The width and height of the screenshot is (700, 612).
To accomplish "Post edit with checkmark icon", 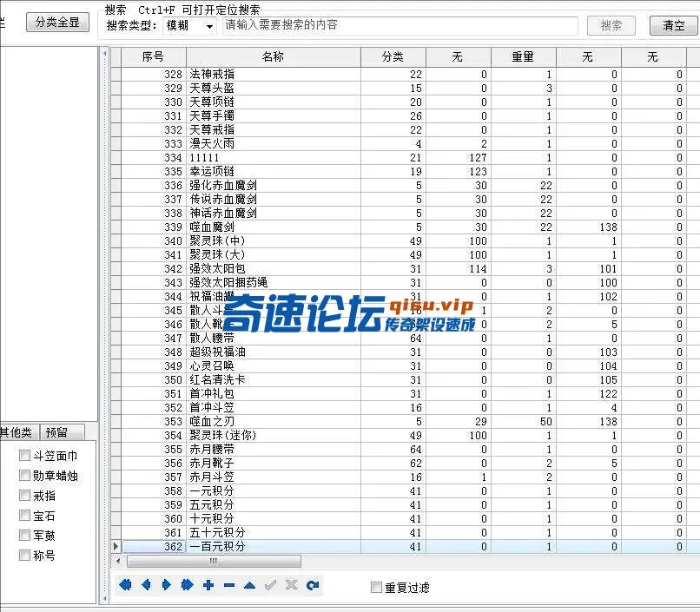I will pos(271,584).
